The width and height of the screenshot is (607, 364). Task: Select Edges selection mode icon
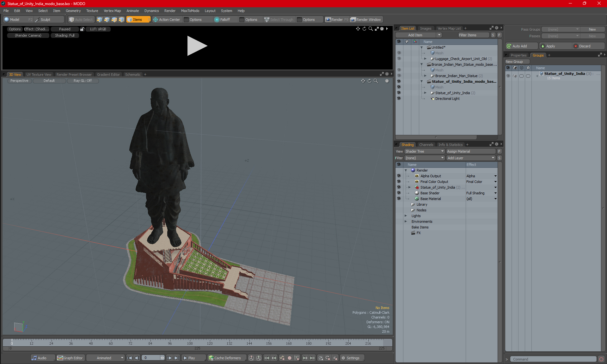coord(107,20)
